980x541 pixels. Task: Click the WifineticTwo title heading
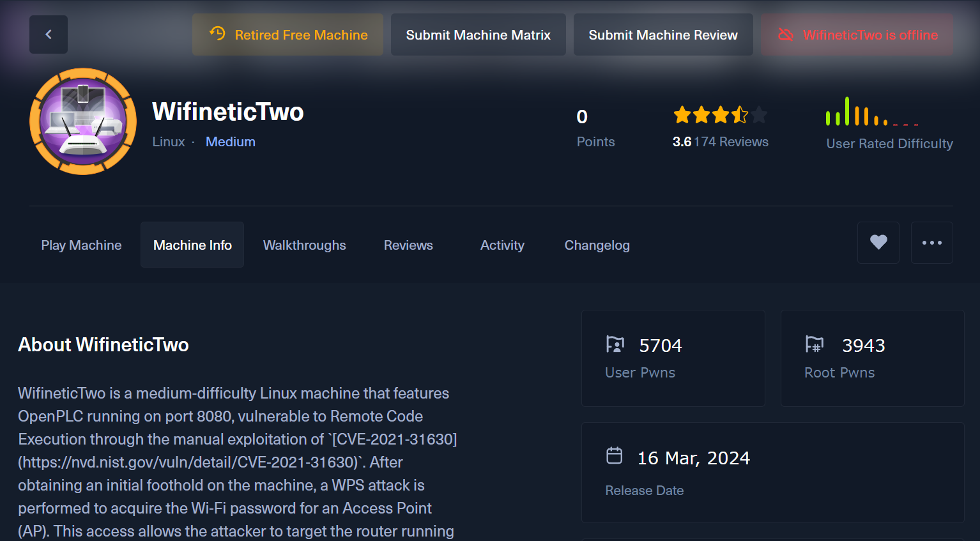(x=228, y=112)
